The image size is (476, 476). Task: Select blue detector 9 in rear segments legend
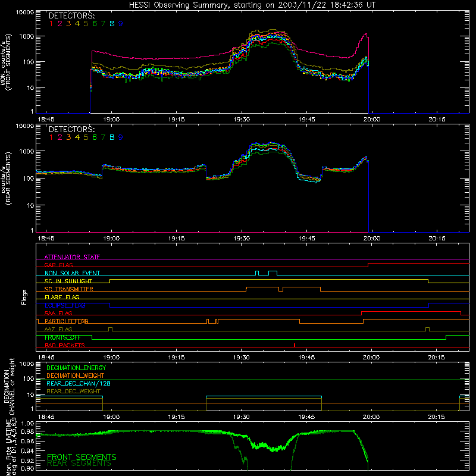click(x=121, y=137)
